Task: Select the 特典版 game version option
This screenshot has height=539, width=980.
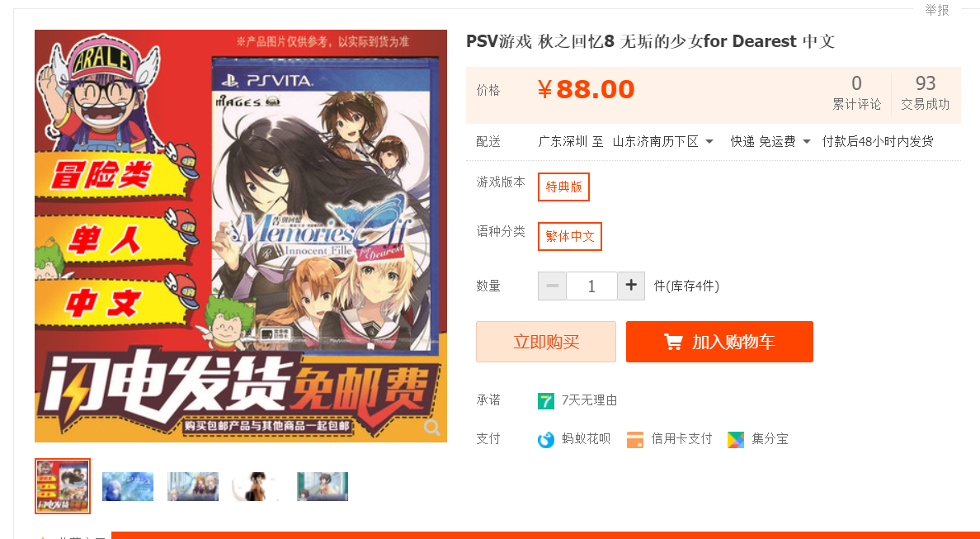Action: (x=563, y=187)
